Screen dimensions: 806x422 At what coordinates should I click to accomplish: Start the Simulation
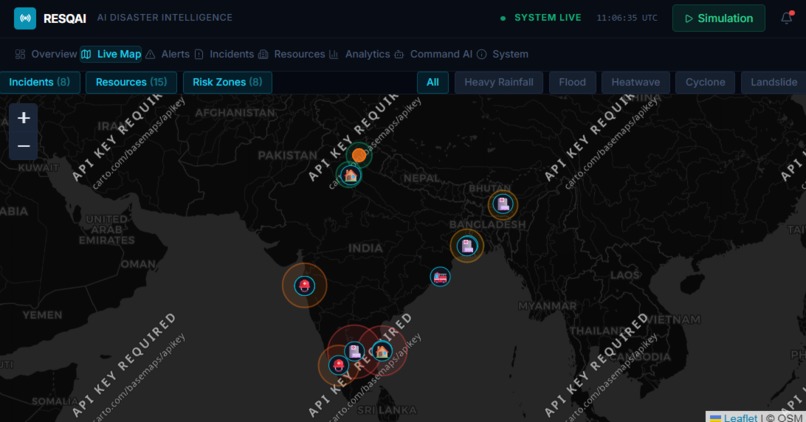click(x=719, y=18)
